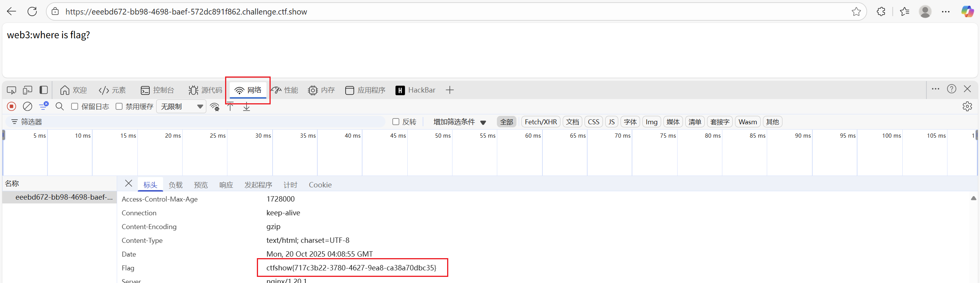The width and height of the screenshot is (980, 283).
Task: Click the record network log icon
Action: pyautogui.click(x=11, y=106)
